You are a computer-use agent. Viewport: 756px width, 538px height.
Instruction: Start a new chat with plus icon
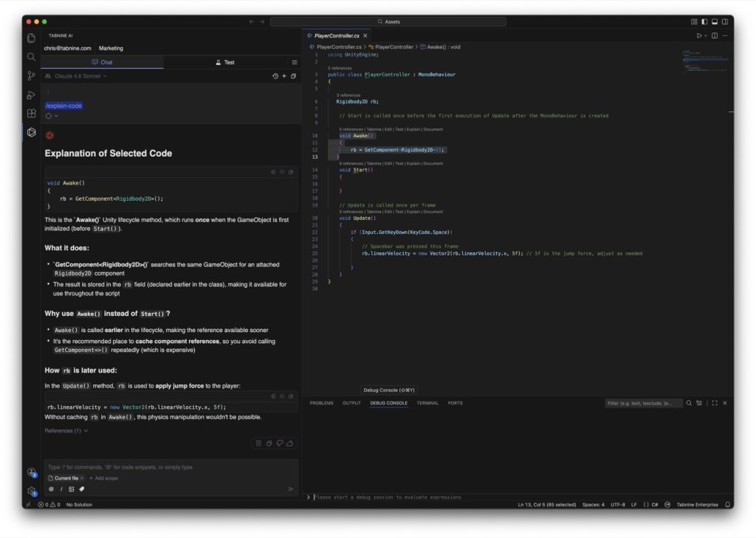284,76
